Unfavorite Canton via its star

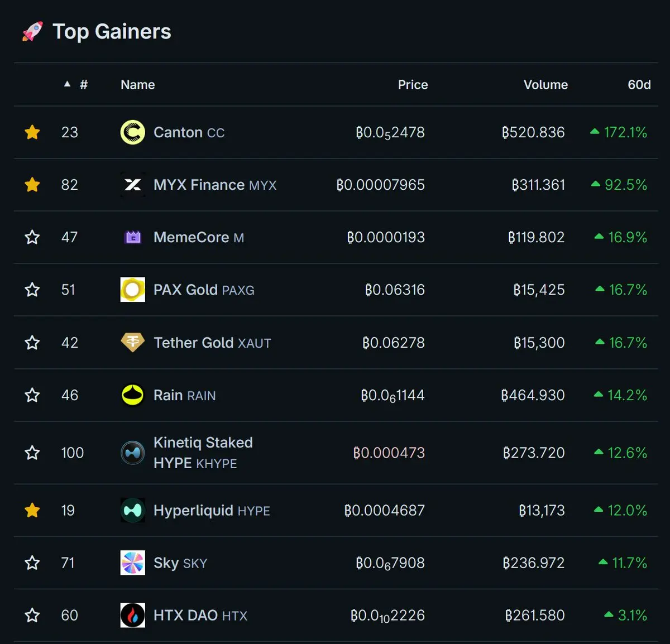click(32, 132)
